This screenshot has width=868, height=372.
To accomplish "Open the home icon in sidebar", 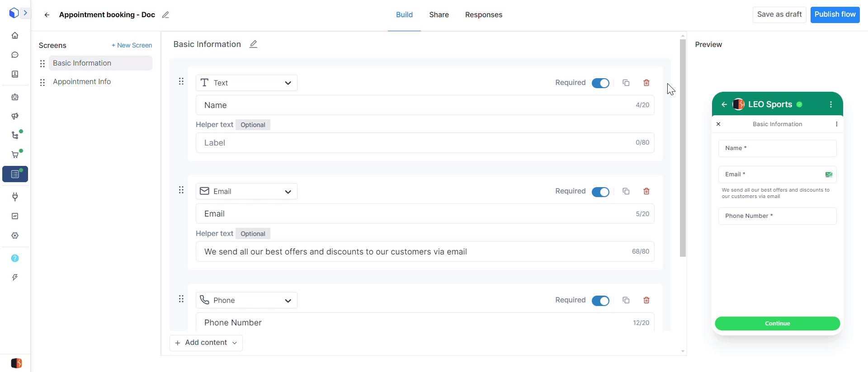I will [15, 35].
